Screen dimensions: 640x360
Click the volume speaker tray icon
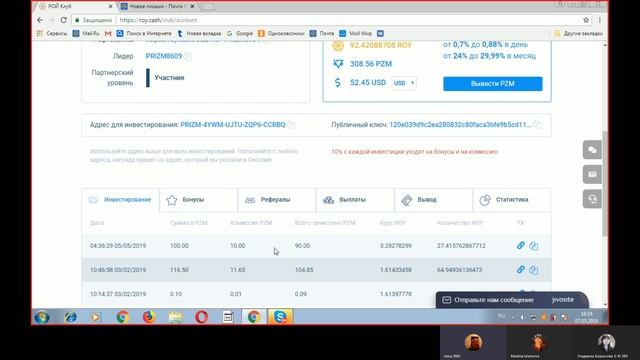point(522,317)
